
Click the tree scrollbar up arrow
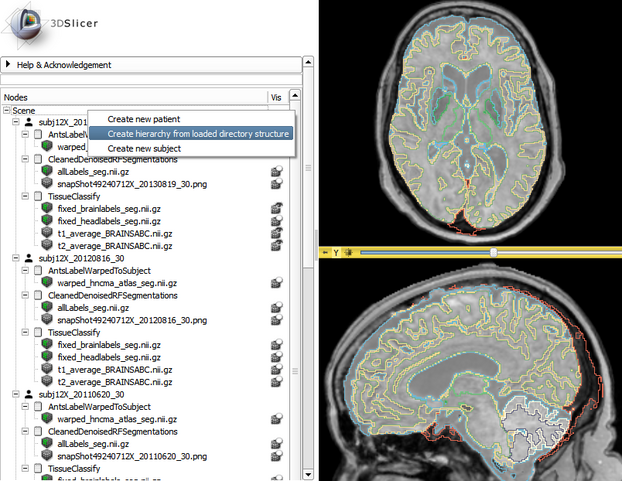(x=296, y=97)
